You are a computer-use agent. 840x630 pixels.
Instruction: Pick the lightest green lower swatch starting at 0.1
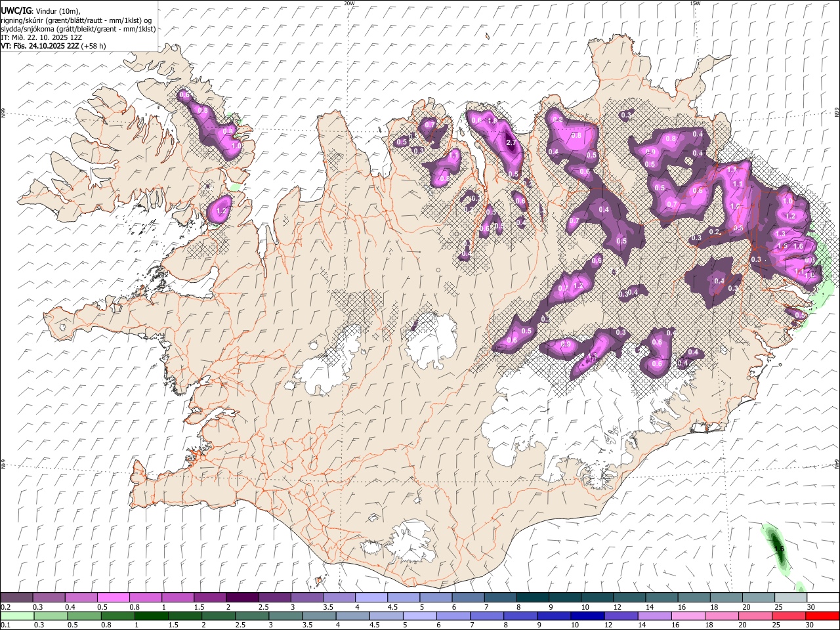pos(17,616)
